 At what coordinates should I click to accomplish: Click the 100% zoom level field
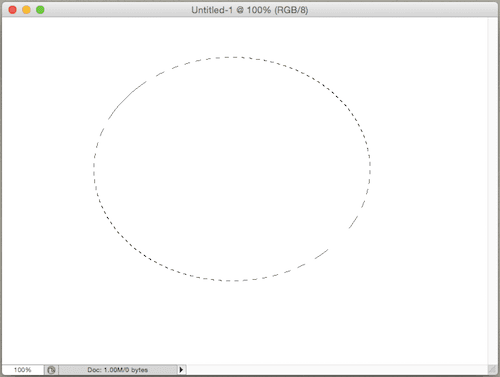[23, 370]
